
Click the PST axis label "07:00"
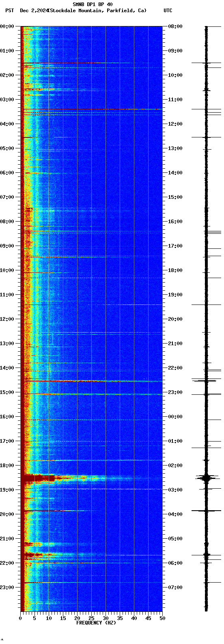(x=7, y=197)
